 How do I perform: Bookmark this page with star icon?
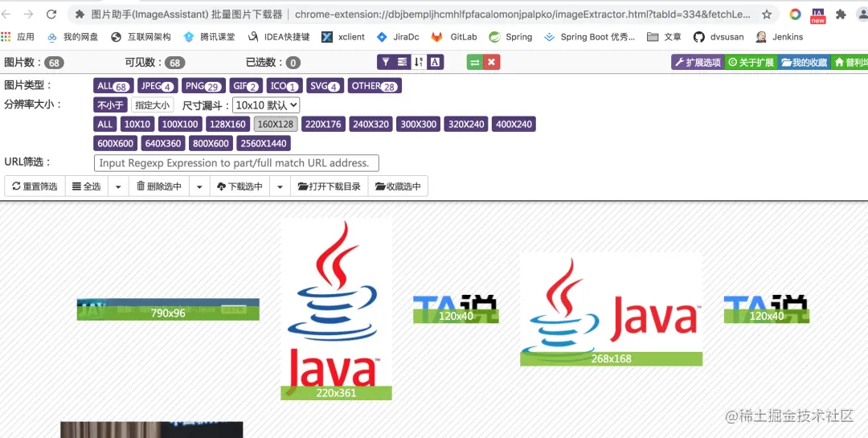pyautogui.click(x=767, y=14)
